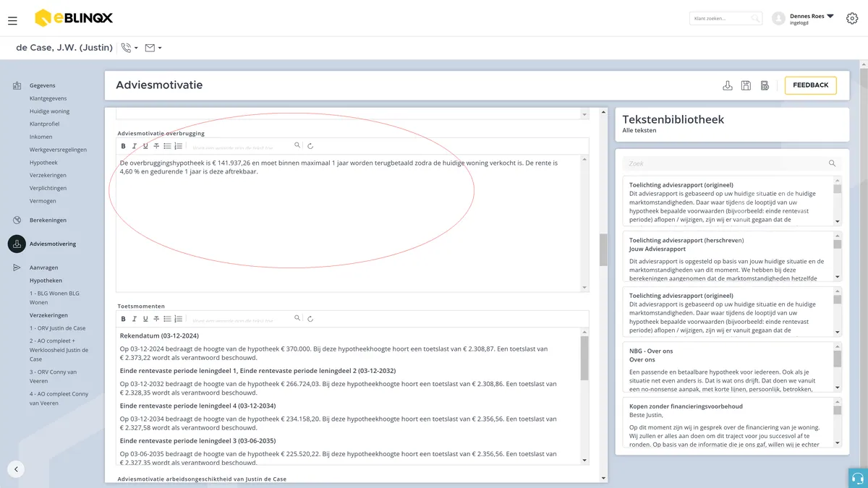Toggle underline in the Toetsmomenten editor
Image resolution: width=868 pixels, height=488 pixels.
[145, 319]
